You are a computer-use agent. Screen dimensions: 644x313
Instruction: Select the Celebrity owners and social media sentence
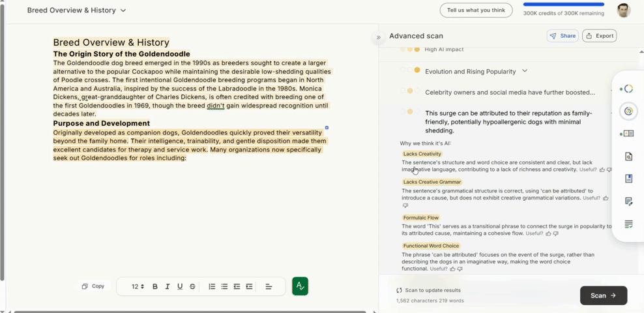click(x=510, y=93)
